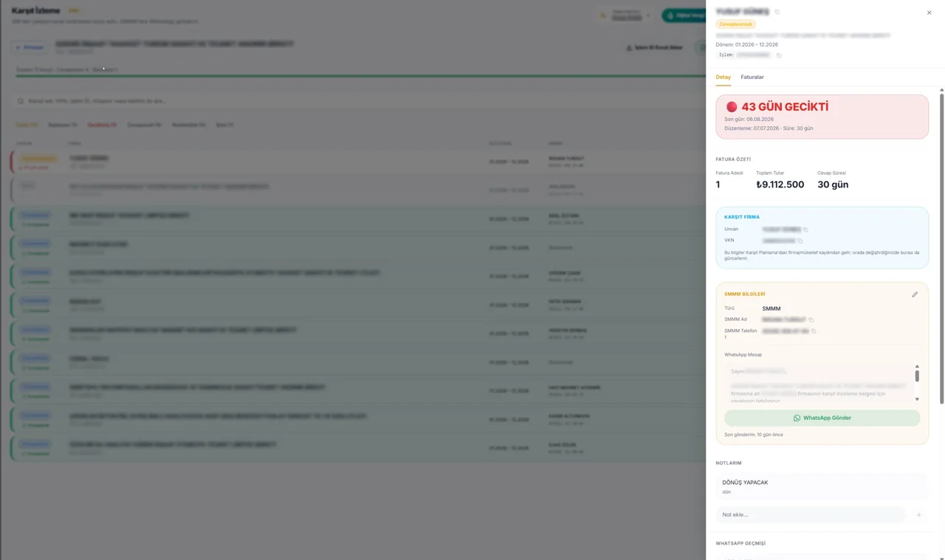945x560 pixels.
Task: Select the 43 GÜN GECİKTİ heading
Action: click(x=785, y=107)
